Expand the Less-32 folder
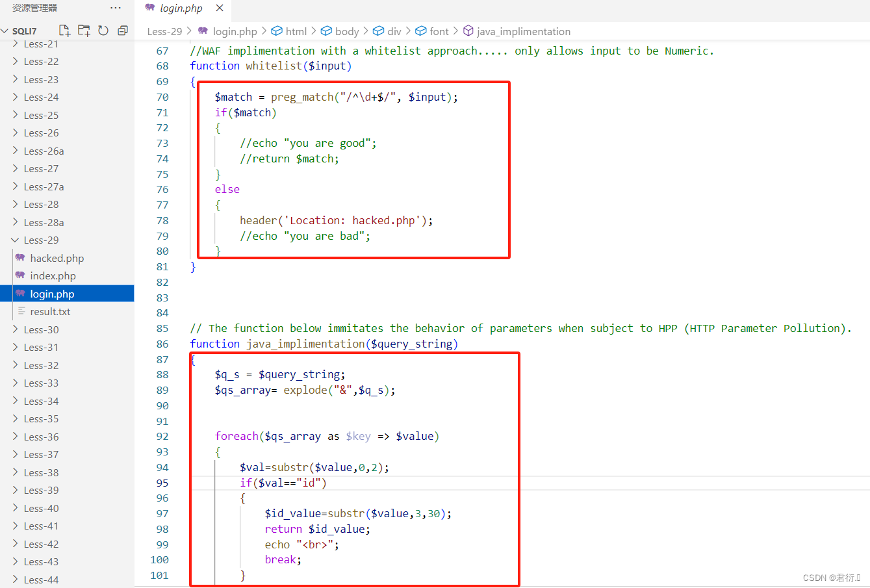This screenshot has height=588, width=870. click(x=42, y=365)
